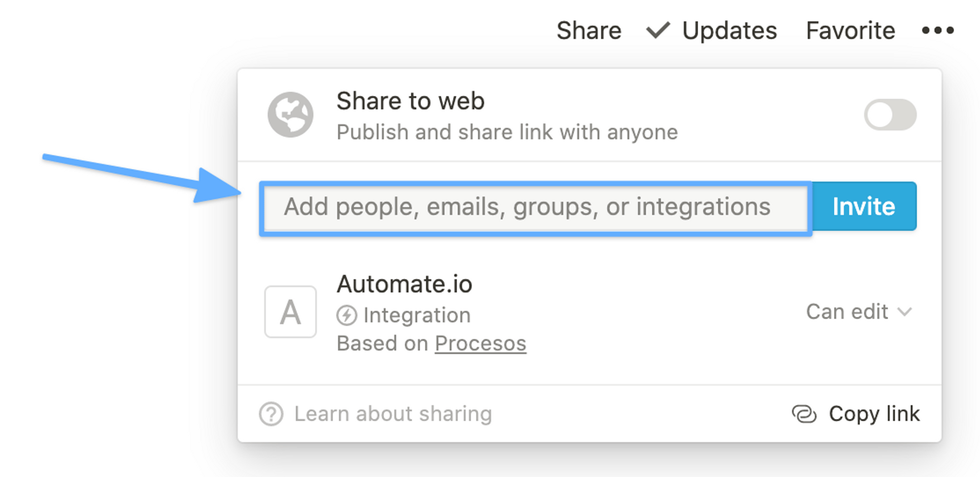980x477 pixels.
Task: Focus the Add people, emails, groups field
Action: pyautogui.click(x=535, y=207)
